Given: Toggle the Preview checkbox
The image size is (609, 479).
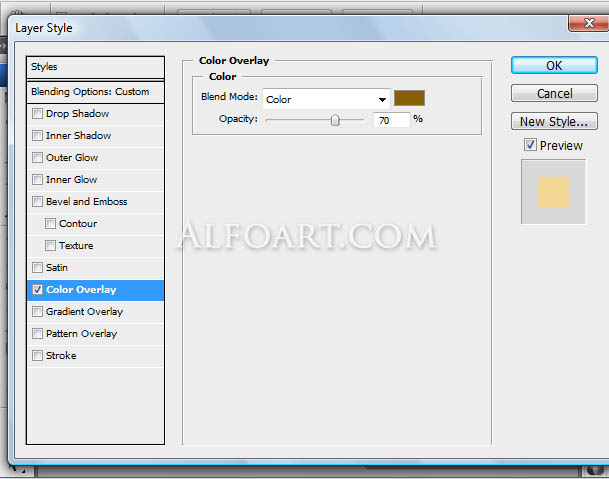Looking at the screenshot, I should [530, 145].
